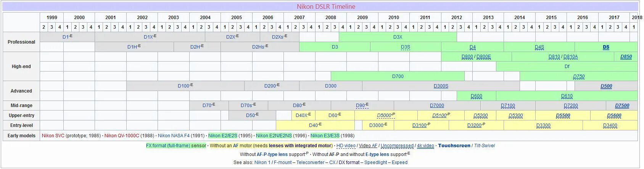Open the D850 camera link

pos(626,57)
